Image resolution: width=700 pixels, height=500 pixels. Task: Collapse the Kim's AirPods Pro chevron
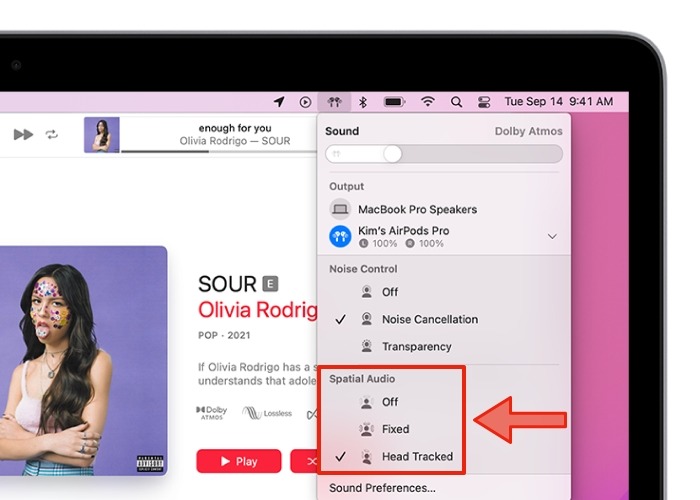[552, 236]
